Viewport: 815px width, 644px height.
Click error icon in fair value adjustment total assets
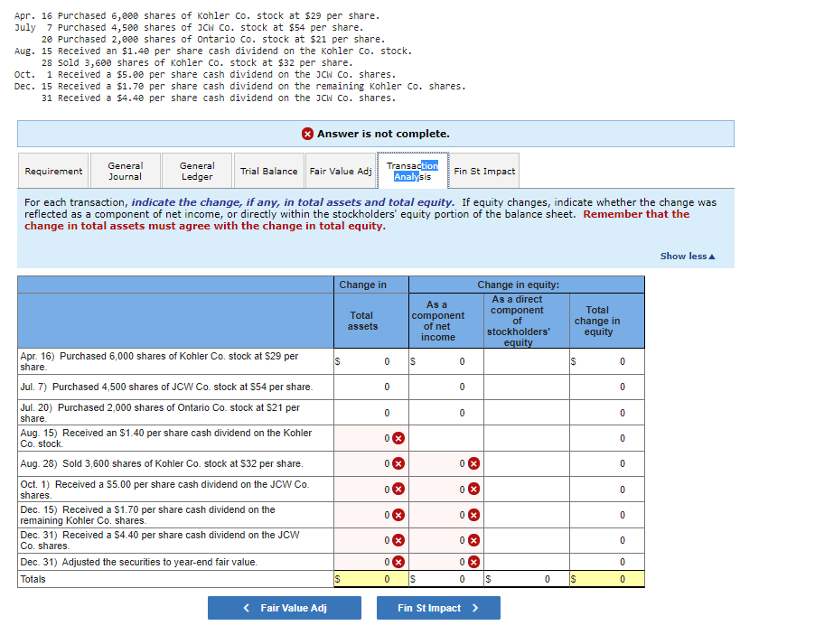tap(398, 562)
